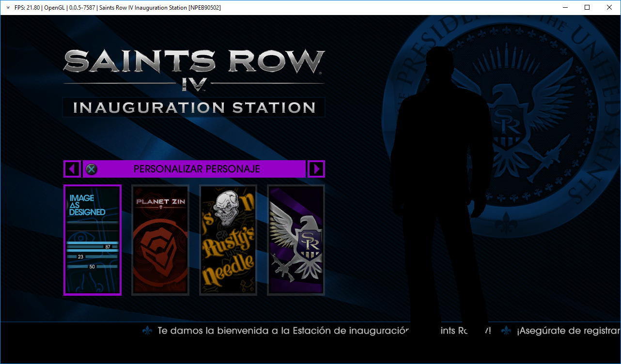Click the fleur-de-lis icon before 'Te damos'
The width and height of the screenshot is (621, 364).
coord(147,331)
